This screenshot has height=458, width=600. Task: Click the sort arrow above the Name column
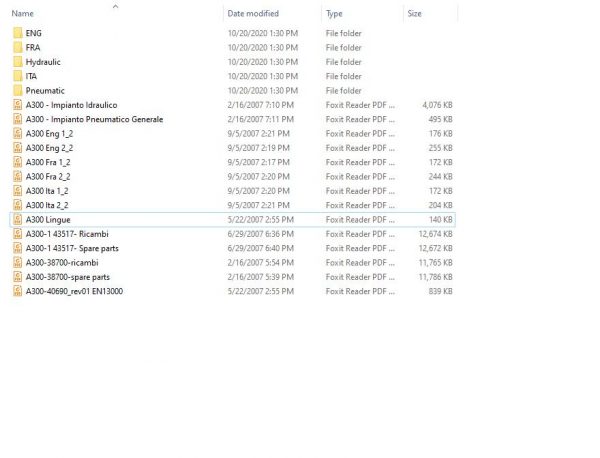point(116,6)
